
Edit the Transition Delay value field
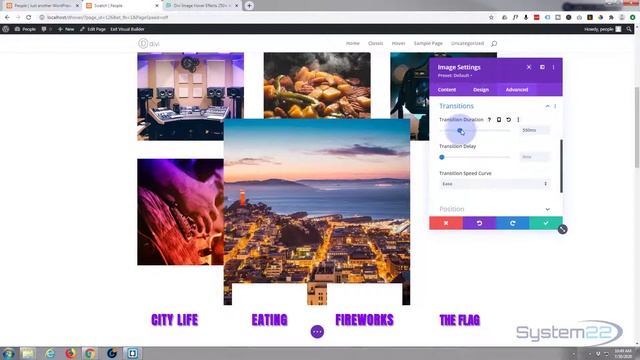coord(535,157)
